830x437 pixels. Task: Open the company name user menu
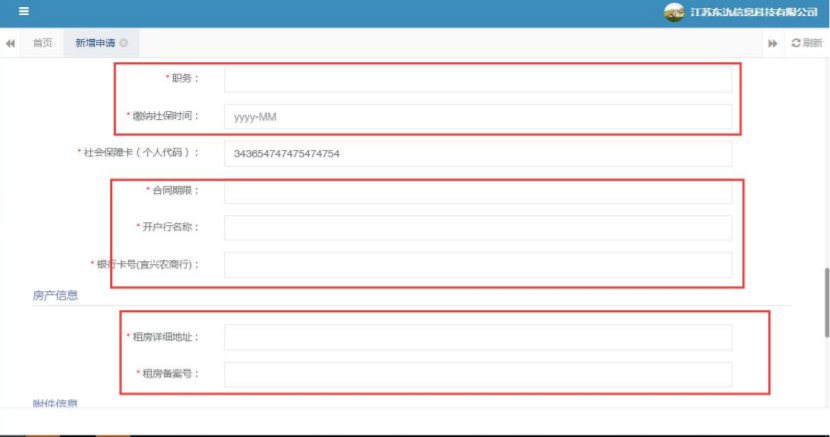point(754,13)
